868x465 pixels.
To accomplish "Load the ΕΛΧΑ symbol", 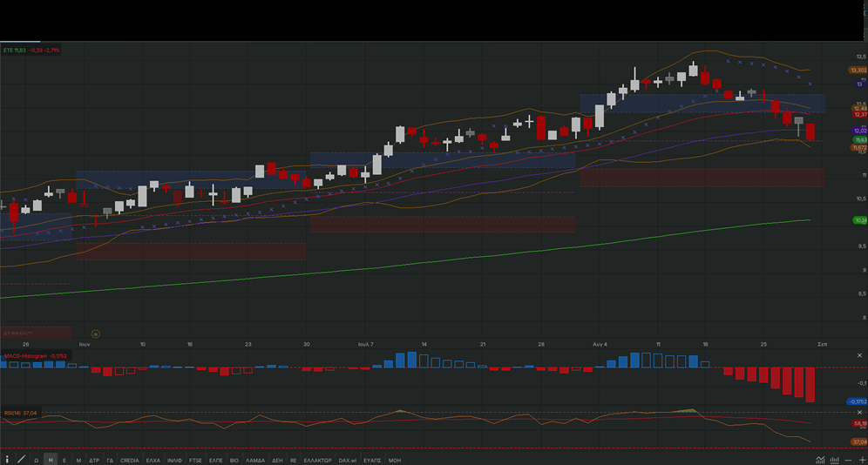I will tap(153, 460).
